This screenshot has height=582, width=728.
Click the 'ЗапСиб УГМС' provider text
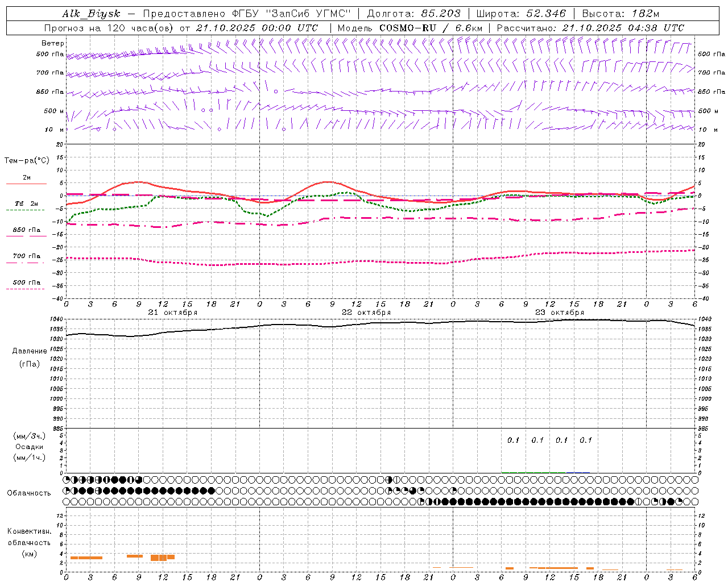pos(308,14)
